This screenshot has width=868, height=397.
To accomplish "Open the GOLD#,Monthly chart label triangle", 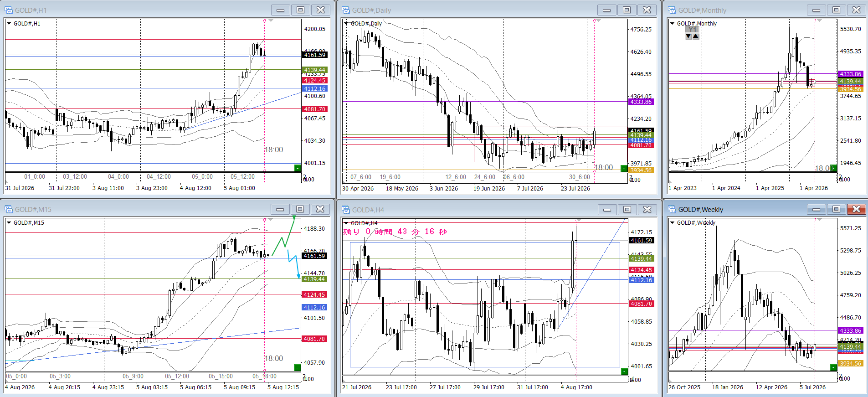I will (x=672, y=23).
